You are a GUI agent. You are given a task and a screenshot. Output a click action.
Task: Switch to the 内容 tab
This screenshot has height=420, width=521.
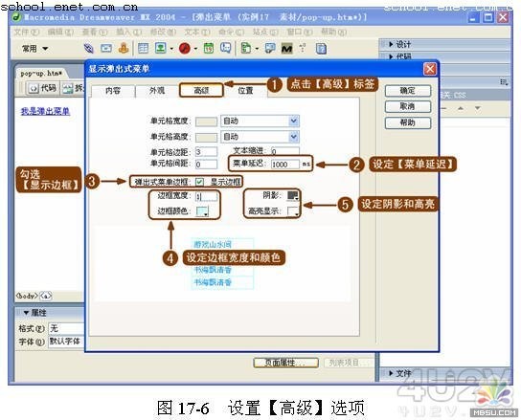[x=113, y=91]
